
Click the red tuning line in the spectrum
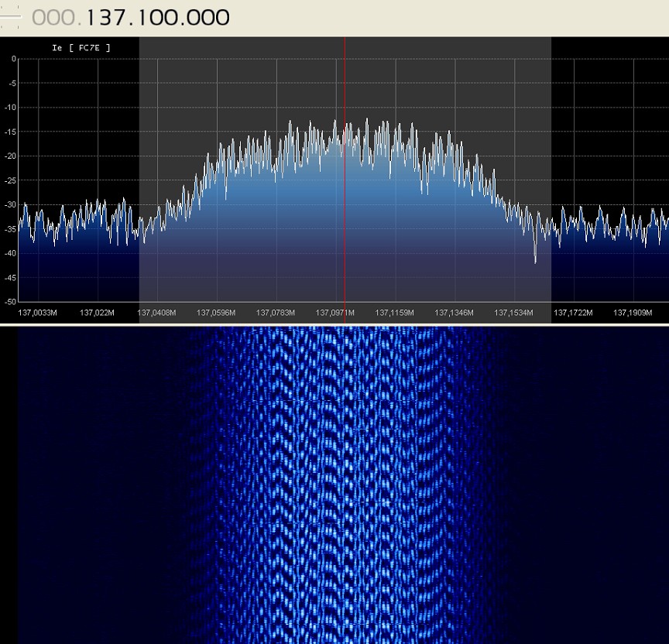[x=345, y=179]
